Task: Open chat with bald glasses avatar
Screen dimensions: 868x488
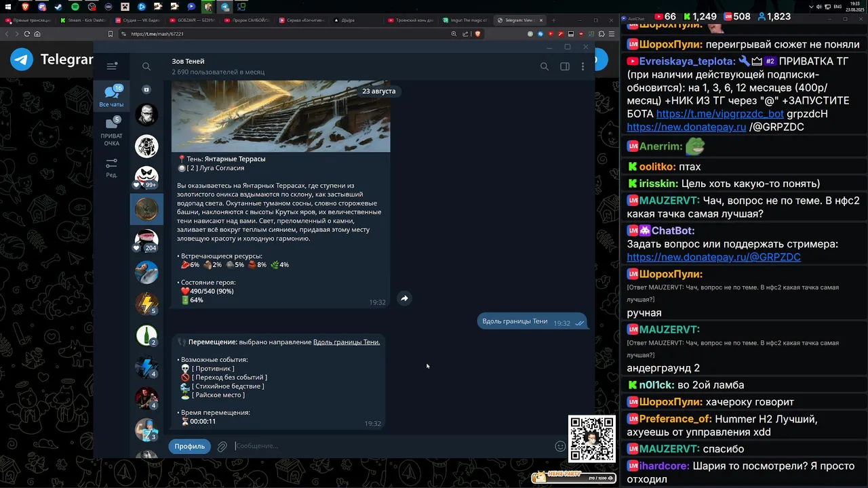Action: [x=146, y=115]
